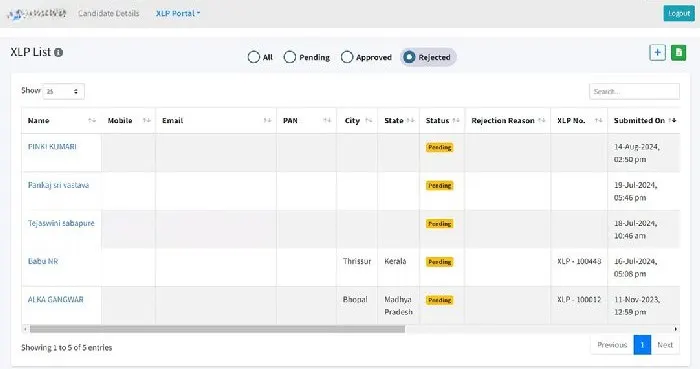700x369 pixels.
Task: Sort table by XLP No. column arrows
Action: tap(599, 120)
